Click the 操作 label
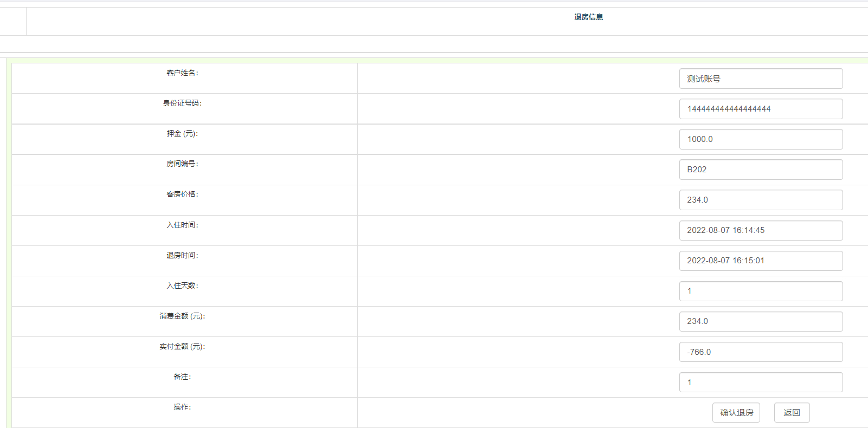Image resolution: width=868 pixels, height=428 pixels. pyautogui.click(x=183, y=407)
